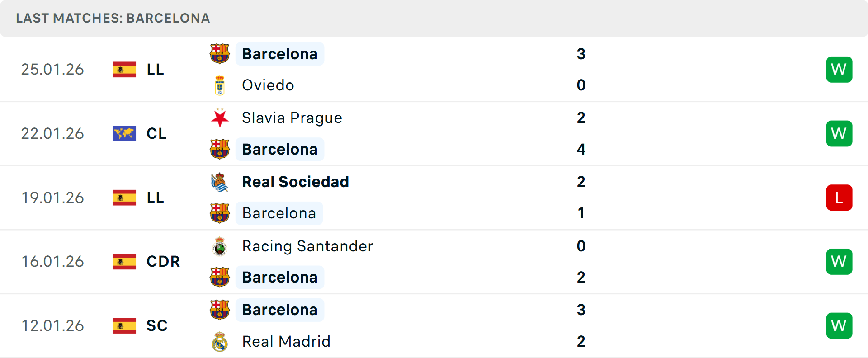
Task: Open the Barcelona name in the Oviedo match
Action: 280,53
